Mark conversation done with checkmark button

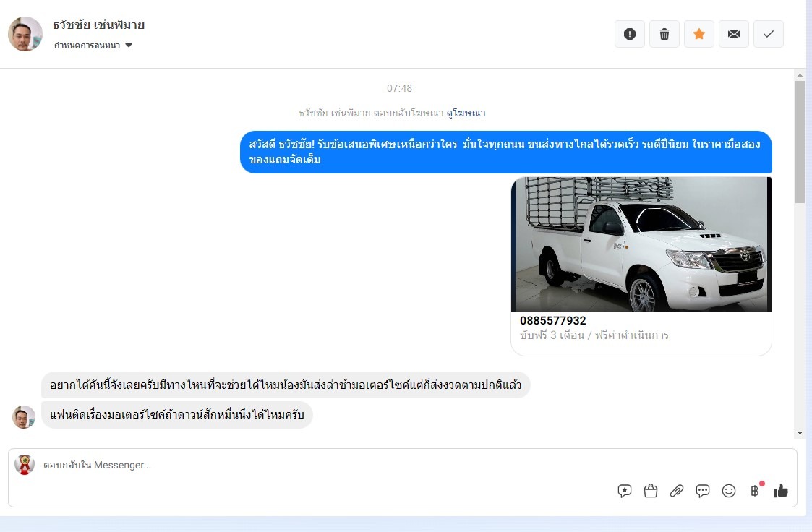click(768, 34)
